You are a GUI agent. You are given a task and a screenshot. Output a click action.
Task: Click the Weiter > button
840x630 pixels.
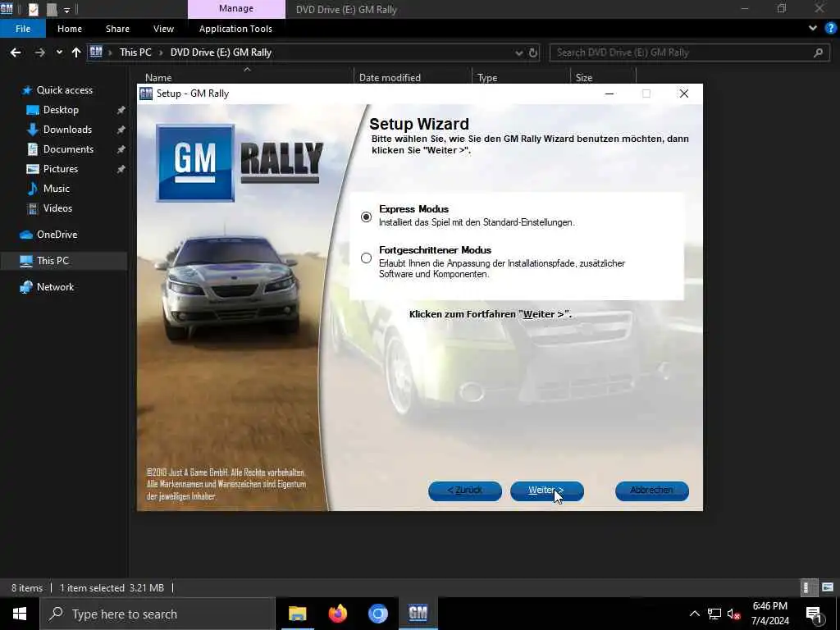(x=546, y=491)
